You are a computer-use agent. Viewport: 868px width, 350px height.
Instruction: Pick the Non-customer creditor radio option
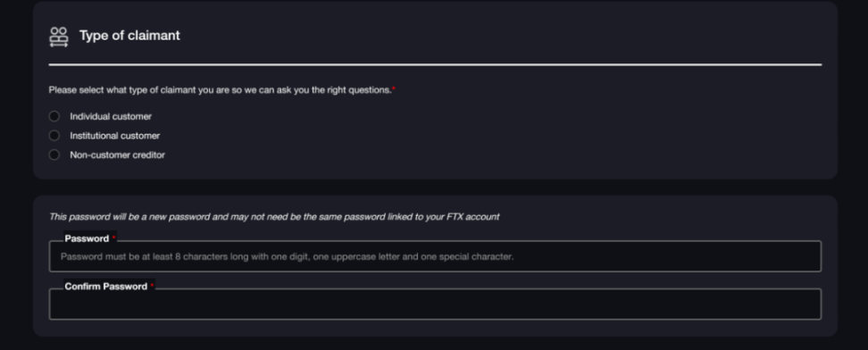pyautogui.click(x=54, y=155)
